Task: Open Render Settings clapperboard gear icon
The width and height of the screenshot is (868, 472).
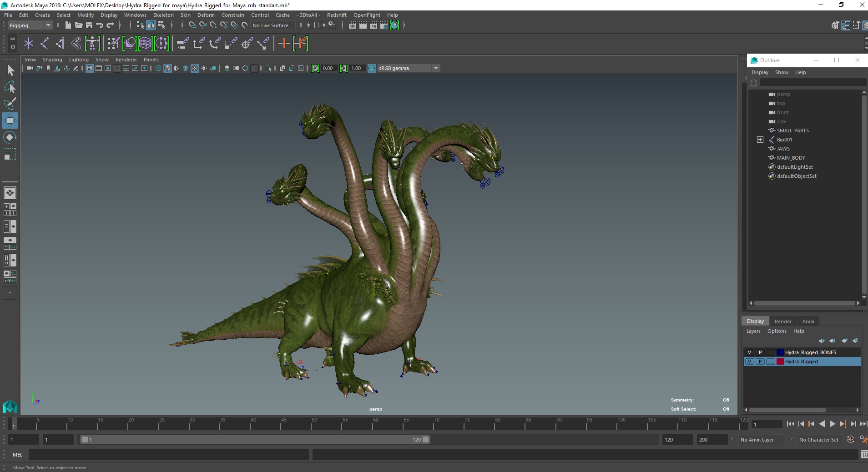Action: tap(384, 25)
